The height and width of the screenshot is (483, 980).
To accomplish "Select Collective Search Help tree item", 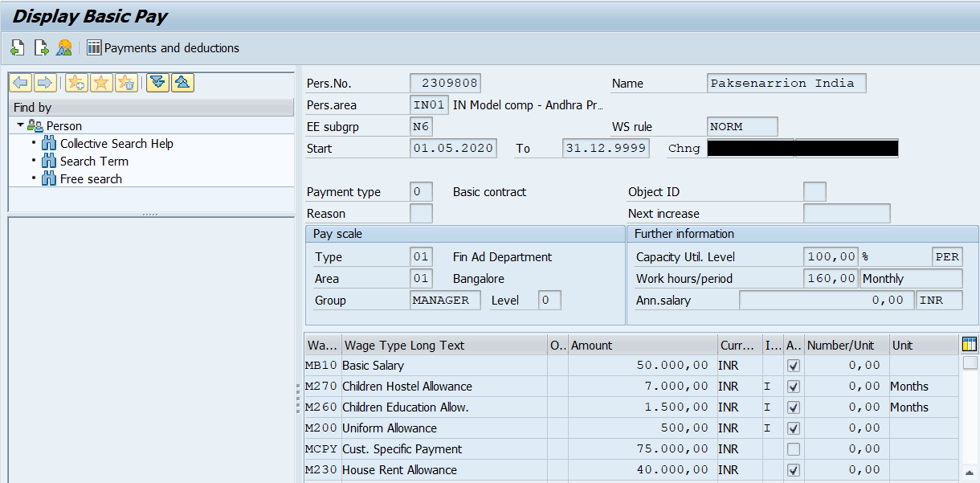I will 116,144.
